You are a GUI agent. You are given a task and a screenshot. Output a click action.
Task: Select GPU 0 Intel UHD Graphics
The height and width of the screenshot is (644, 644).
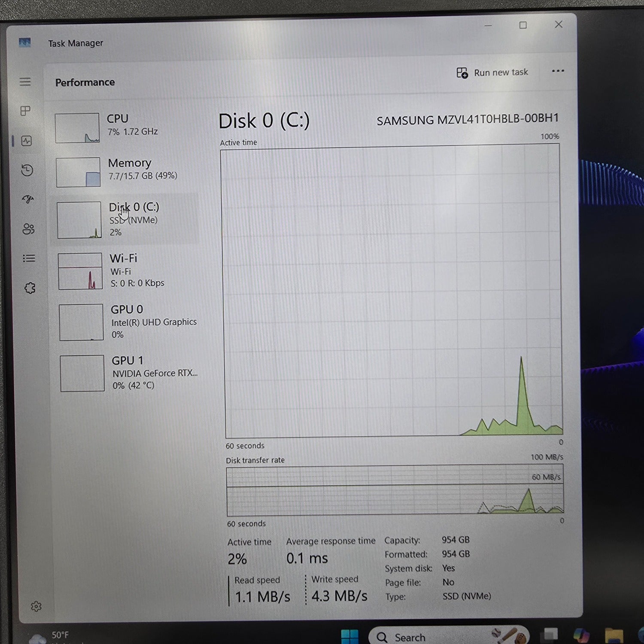tap(128, 322)
